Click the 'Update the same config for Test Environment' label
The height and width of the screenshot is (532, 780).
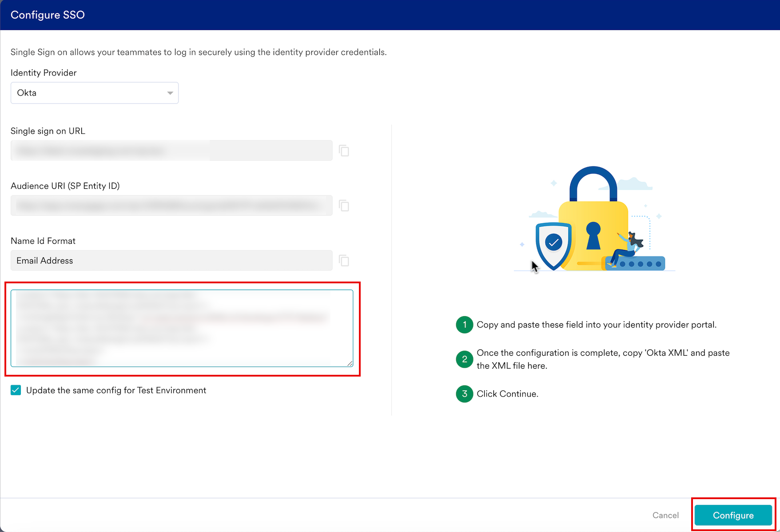116,390
